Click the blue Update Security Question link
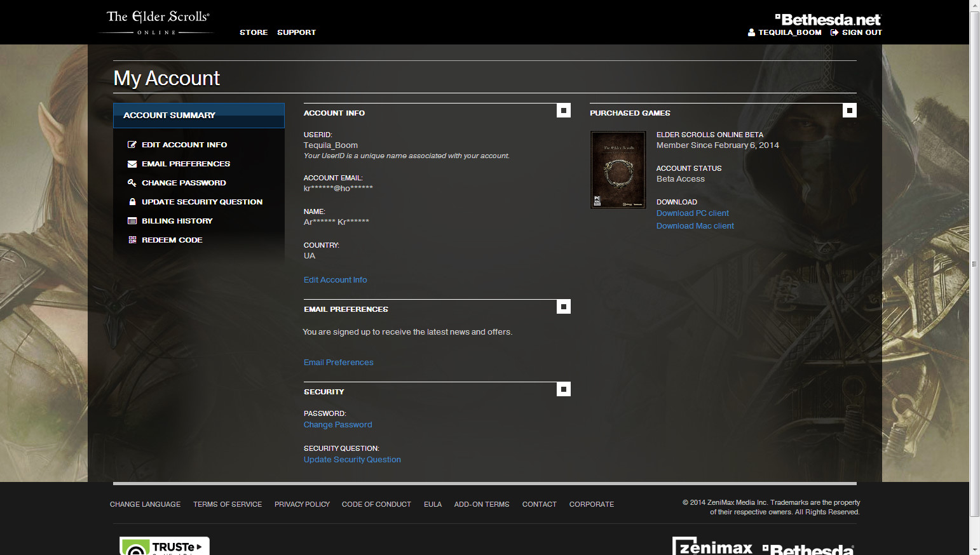 coord(352,460)
